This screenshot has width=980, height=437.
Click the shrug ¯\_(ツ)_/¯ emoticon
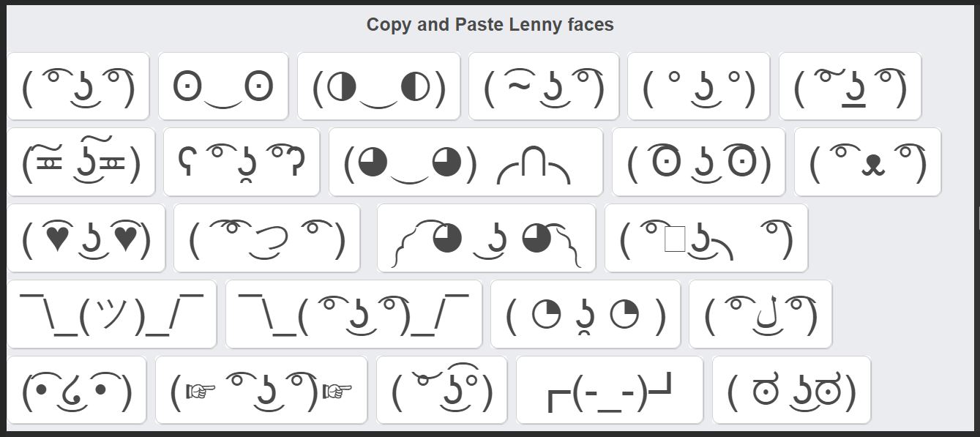[x=111, y=314]
